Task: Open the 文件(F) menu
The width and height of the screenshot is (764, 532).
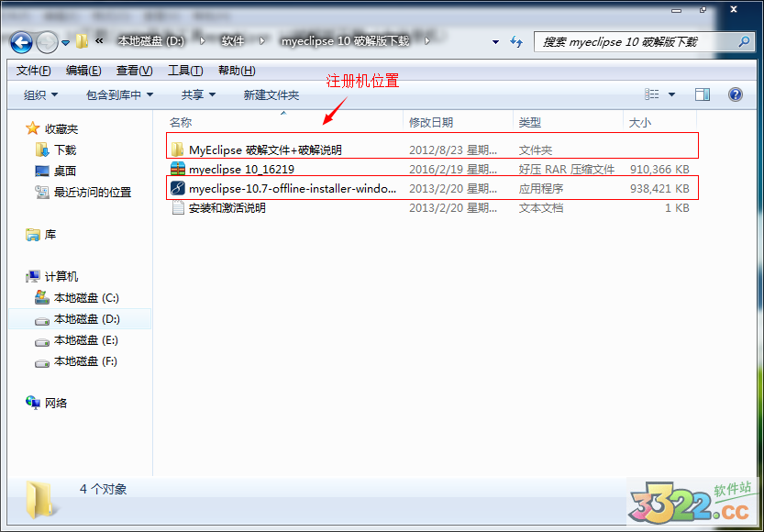Action: (x=34, y=71)
